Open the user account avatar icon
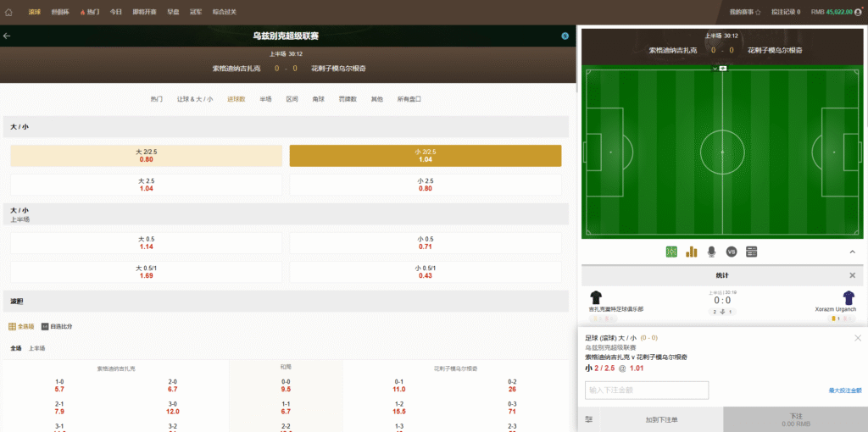The height and width of the screenshot is (432, 868). [857, 13]
